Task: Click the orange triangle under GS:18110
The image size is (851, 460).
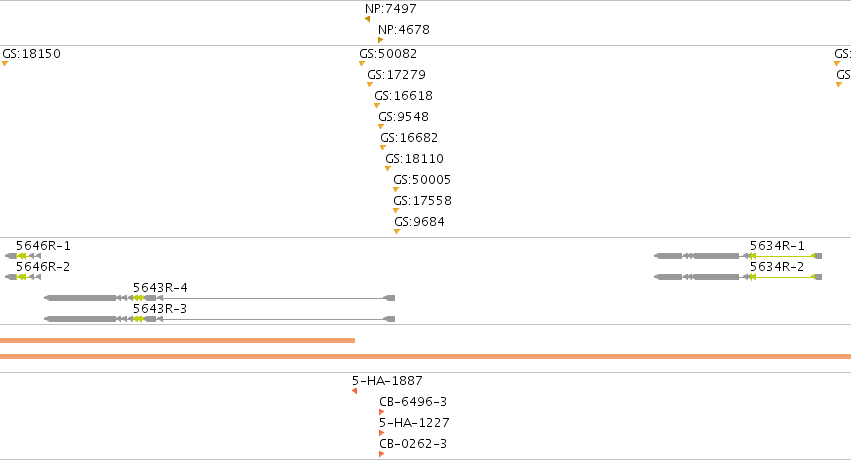Action: point(388,169)
